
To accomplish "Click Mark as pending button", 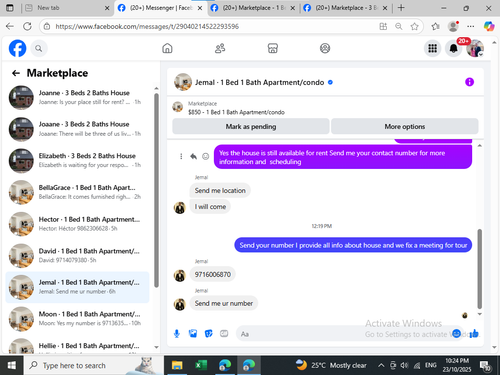I will tap(251, 126).
